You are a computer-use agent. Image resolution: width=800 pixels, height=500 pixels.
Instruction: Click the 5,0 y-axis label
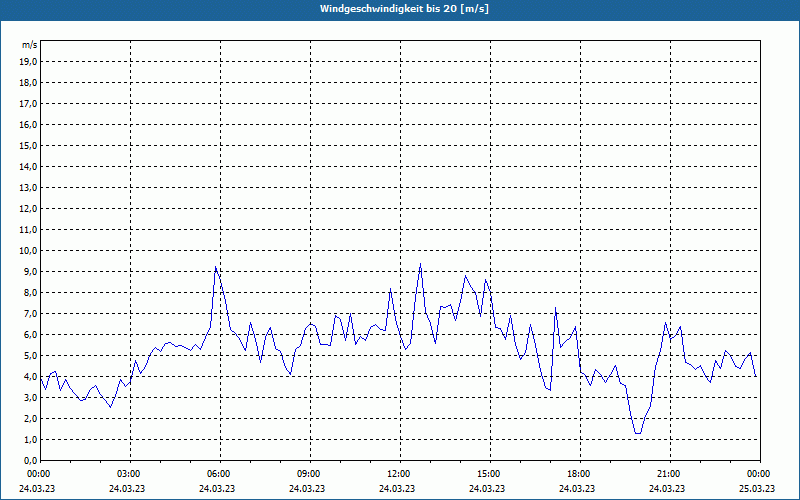pos(30,356)
